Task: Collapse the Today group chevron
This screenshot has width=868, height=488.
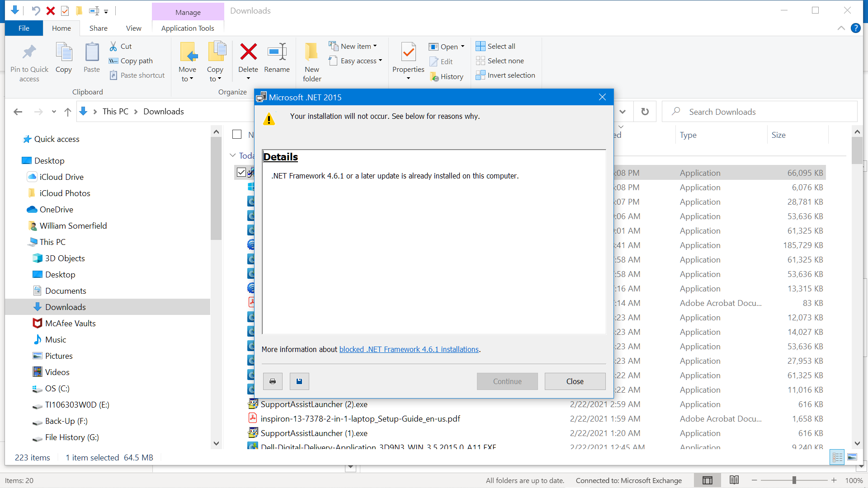Action: pos(233,155)
